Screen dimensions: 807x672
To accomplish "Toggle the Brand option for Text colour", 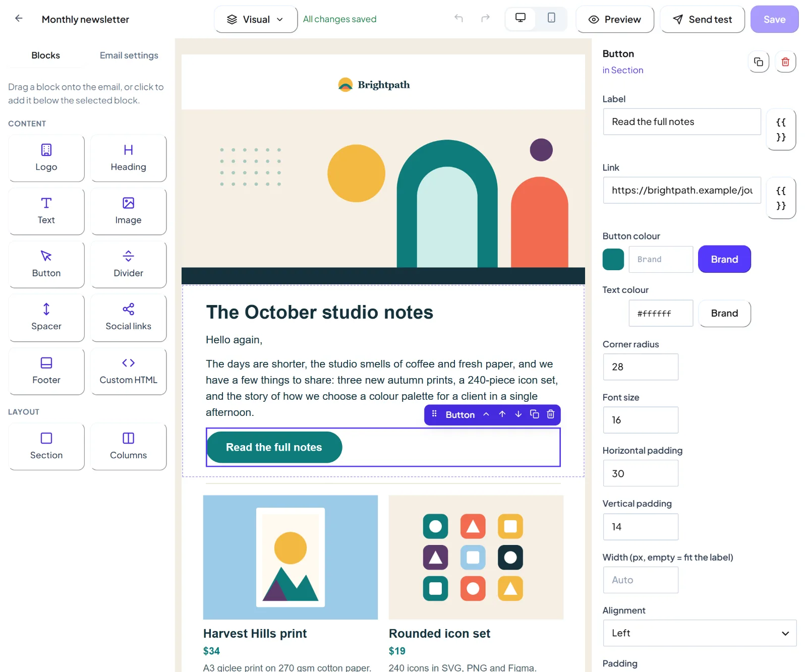I will 724,313.
